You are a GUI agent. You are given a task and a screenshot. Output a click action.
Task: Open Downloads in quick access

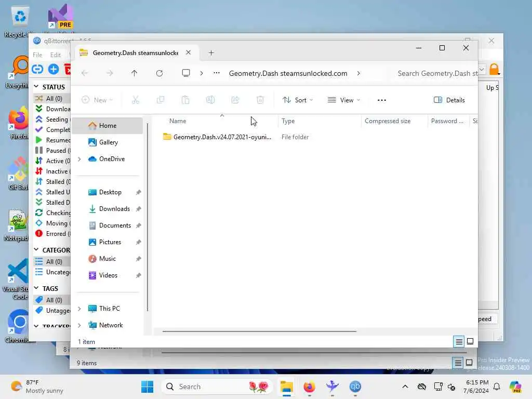click(108, 209)
